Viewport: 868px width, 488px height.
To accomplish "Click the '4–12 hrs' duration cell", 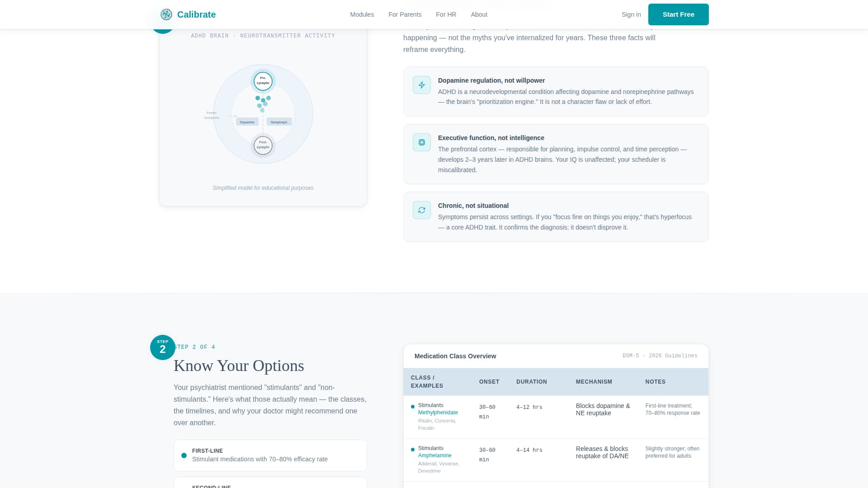I will (529, 407).
